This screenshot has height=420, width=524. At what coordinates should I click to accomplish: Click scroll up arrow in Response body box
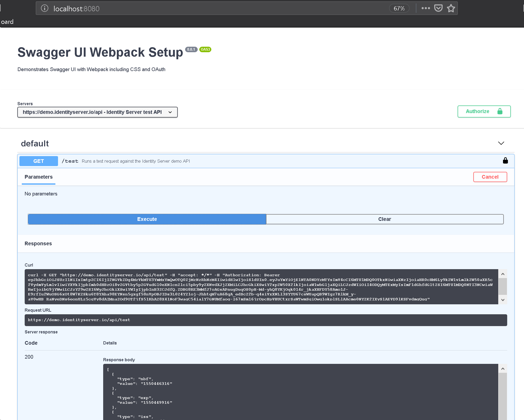[x=502, y=369]
